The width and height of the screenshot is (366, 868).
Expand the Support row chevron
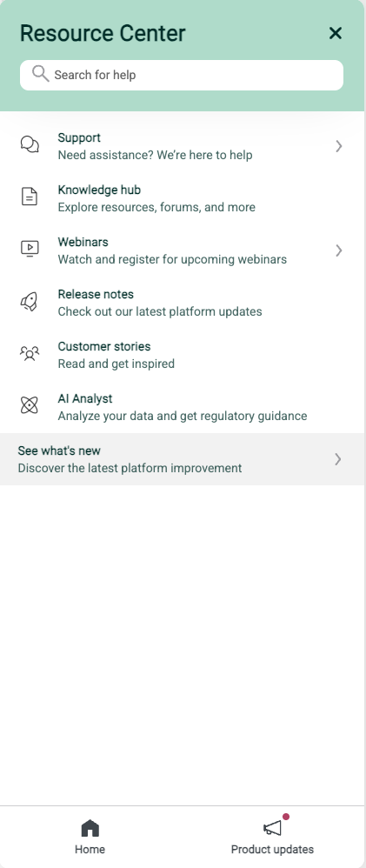(339, 146)
